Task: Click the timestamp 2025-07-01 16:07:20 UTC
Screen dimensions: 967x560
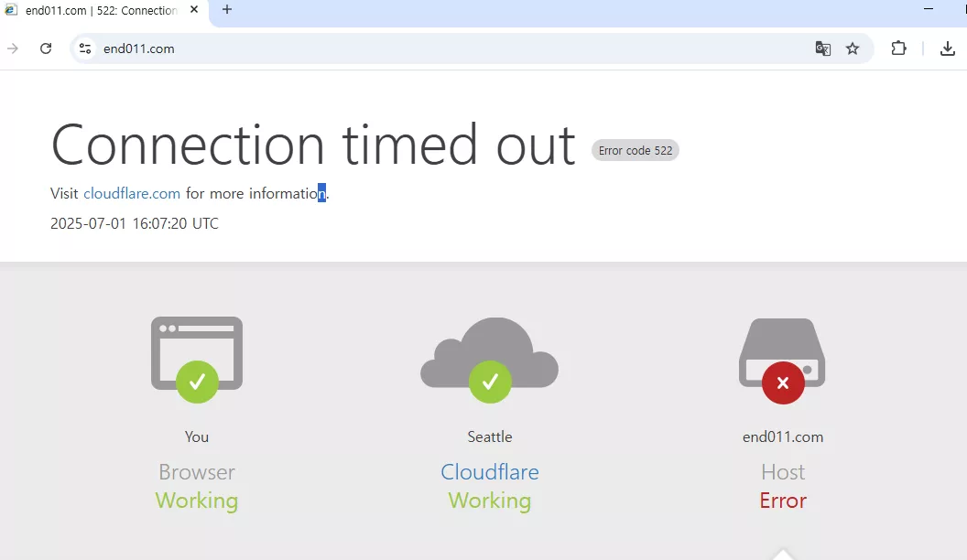Action: 135,223
